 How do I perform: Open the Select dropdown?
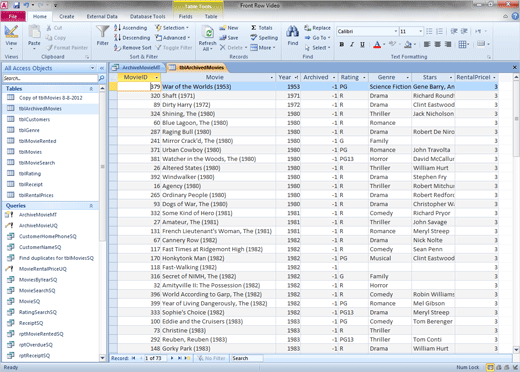click(317, 48)
